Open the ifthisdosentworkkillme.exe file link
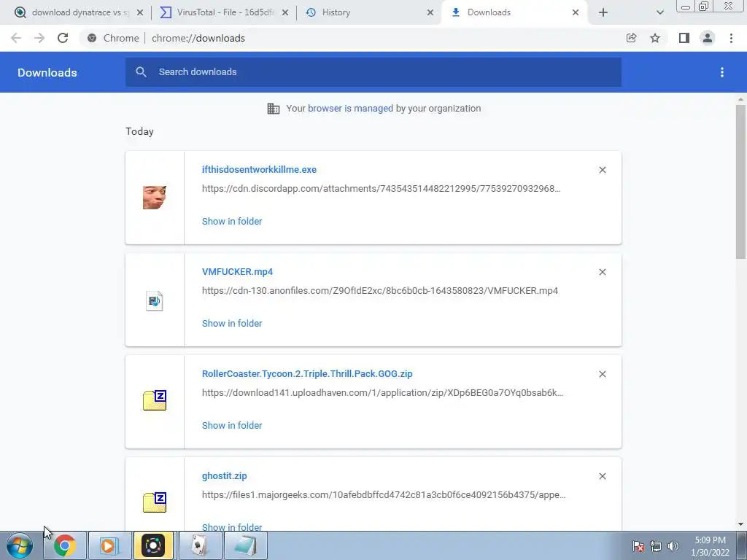 click(259, 169)
